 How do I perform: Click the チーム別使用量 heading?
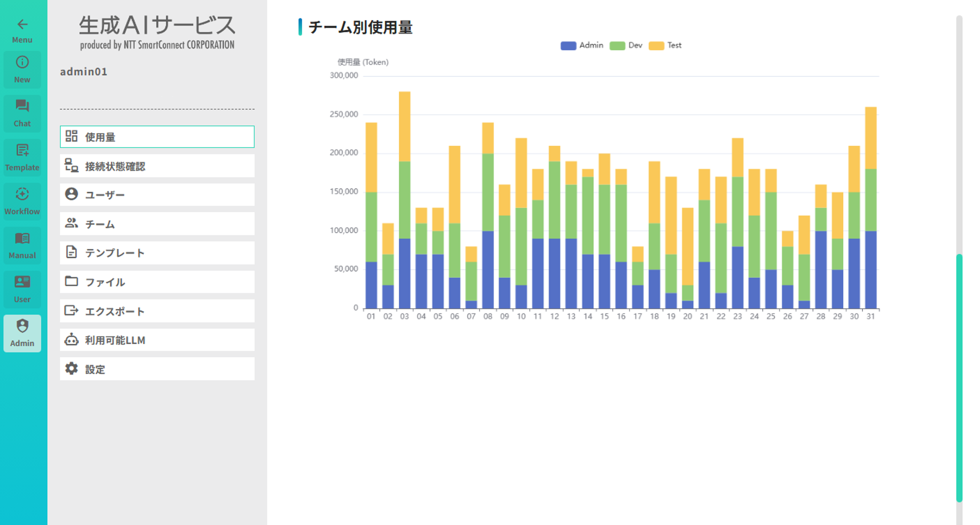pyautogui.click(x=360, y=27)
